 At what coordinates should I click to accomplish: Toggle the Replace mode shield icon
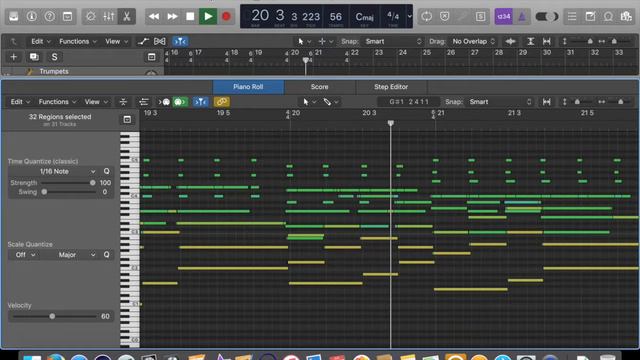444,16
